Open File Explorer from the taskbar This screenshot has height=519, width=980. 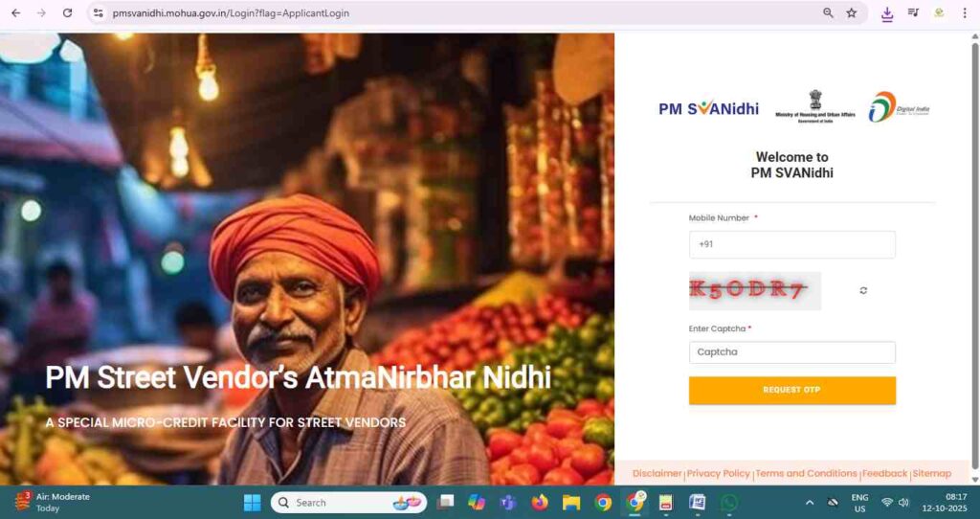click(x=571, y=502)
